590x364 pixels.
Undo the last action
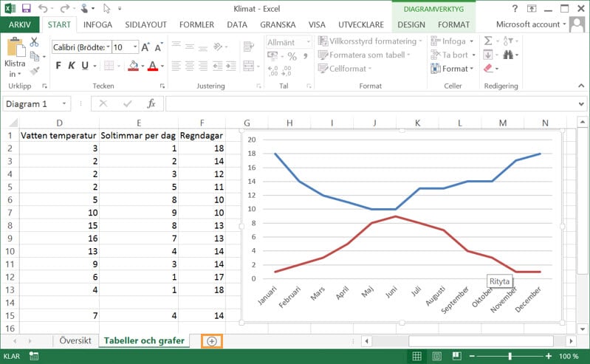[x=44, y=8]
